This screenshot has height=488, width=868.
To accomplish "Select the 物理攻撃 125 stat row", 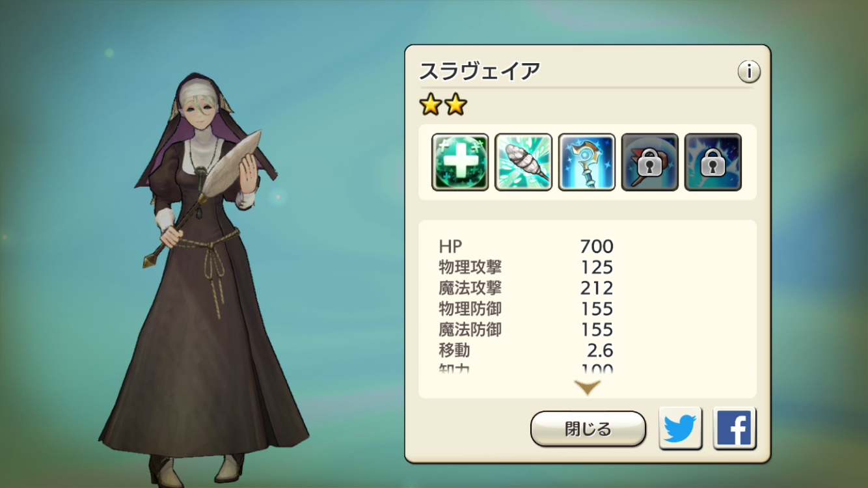I will [x=526, y=267].
